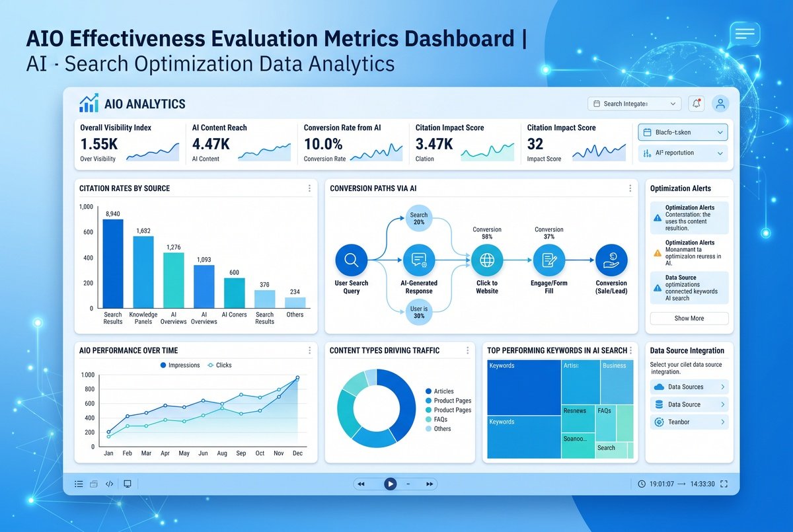Click the play button in playback bar
Screen dimensions: 793x532
click(x=391, y=484)
